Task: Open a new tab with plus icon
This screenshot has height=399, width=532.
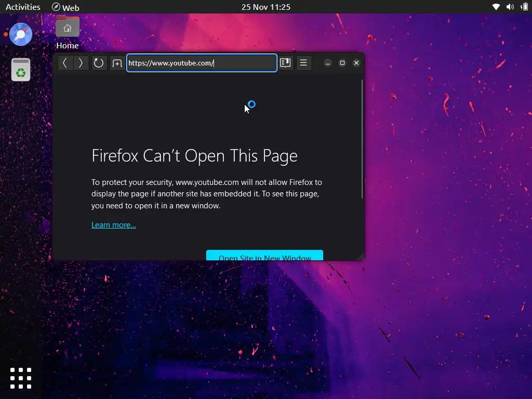Action: pos(117,63)
